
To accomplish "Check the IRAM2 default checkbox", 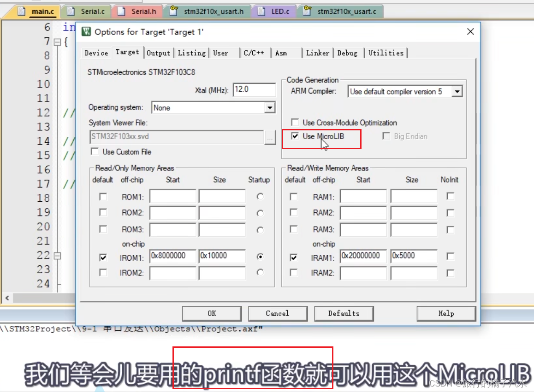I will 294,273.
